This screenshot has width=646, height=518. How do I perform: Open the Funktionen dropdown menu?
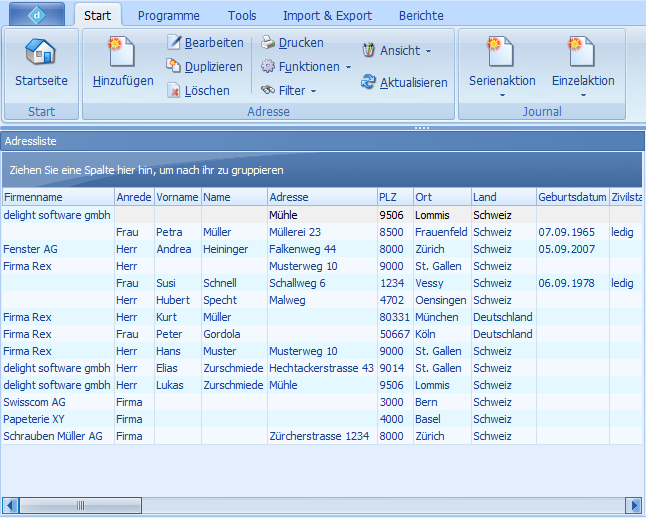(306, 67)
